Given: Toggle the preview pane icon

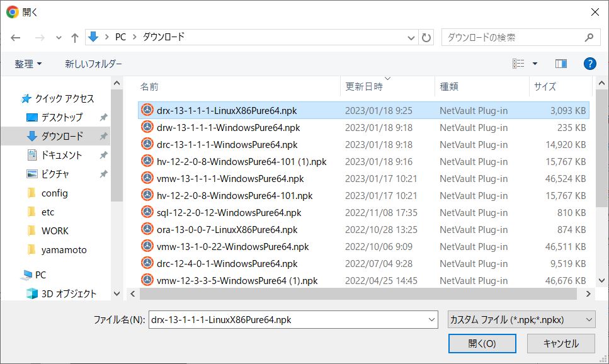Looking at the screenshot, I should [561, 64].
